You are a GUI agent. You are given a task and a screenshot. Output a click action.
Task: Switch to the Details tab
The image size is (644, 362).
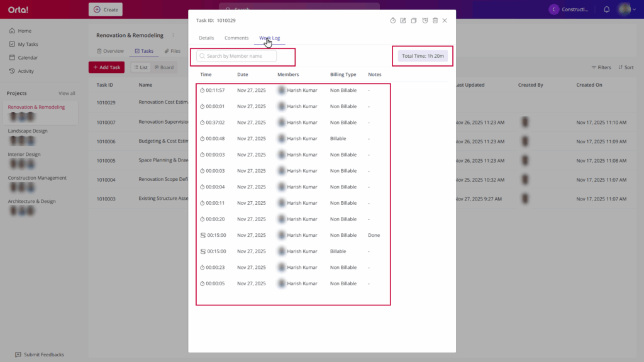coord(206,38)
